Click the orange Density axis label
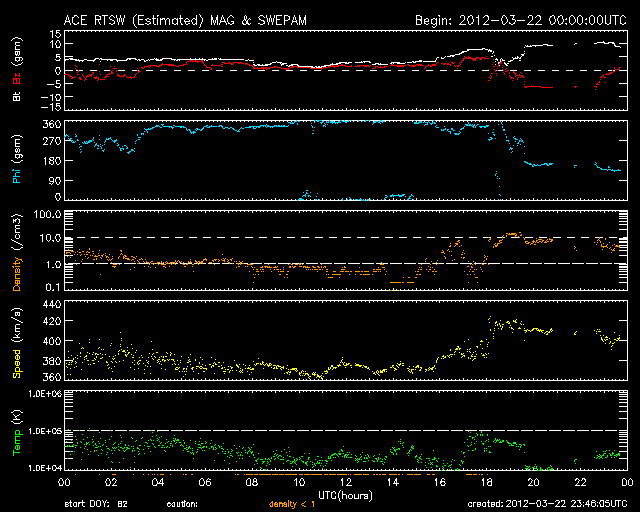Screen dimensions: 640x512 coord(17,273)
